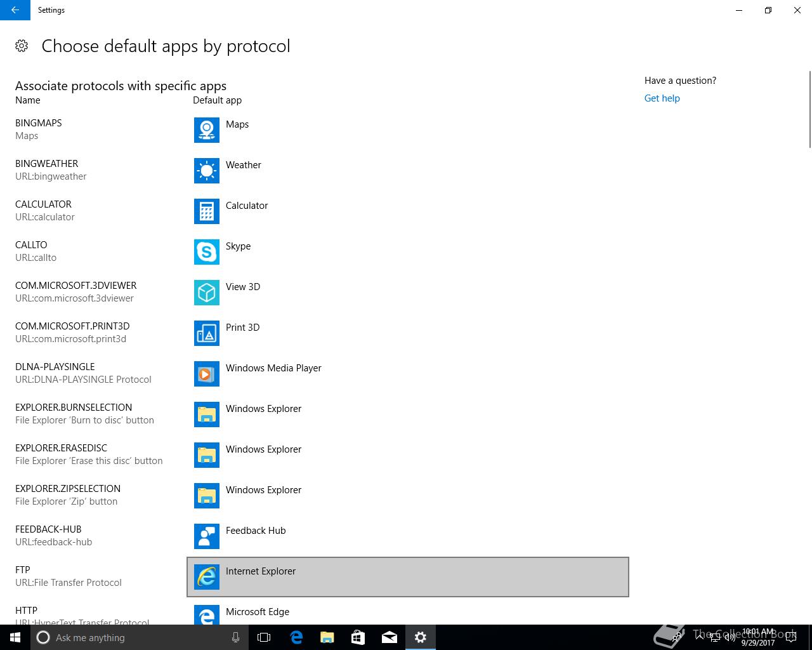The image size is (812, 650).
Task: Click the View 3D app icon
Action: pyautogui.click(x=207, y=293)
